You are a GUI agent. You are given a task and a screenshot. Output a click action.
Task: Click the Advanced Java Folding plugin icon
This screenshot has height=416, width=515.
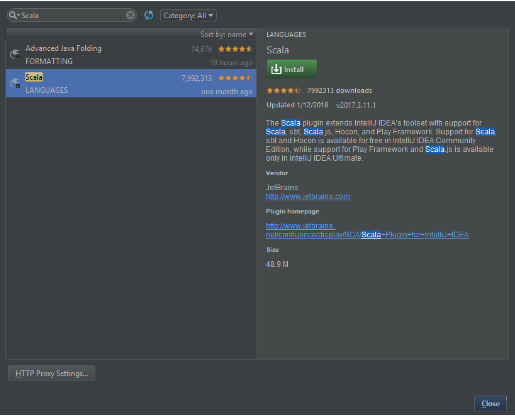15,54
